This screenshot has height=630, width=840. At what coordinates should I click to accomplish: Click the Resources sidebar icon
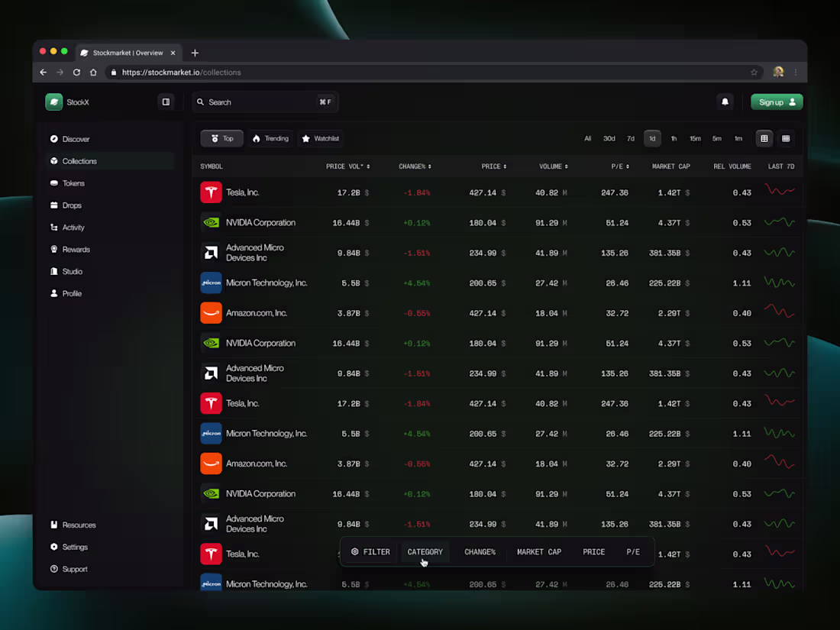(54, 525)
